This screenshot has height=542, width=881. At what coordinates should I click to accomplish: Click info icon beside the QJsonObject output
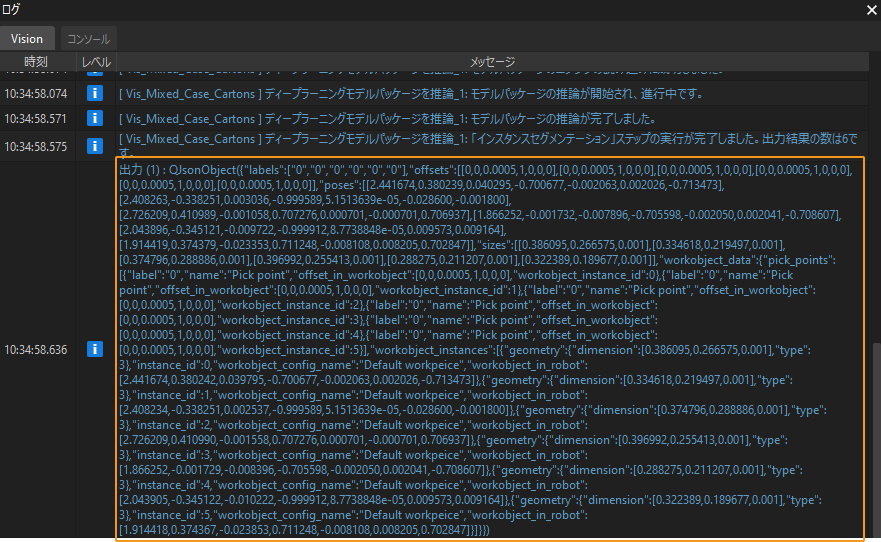point(96,349)
